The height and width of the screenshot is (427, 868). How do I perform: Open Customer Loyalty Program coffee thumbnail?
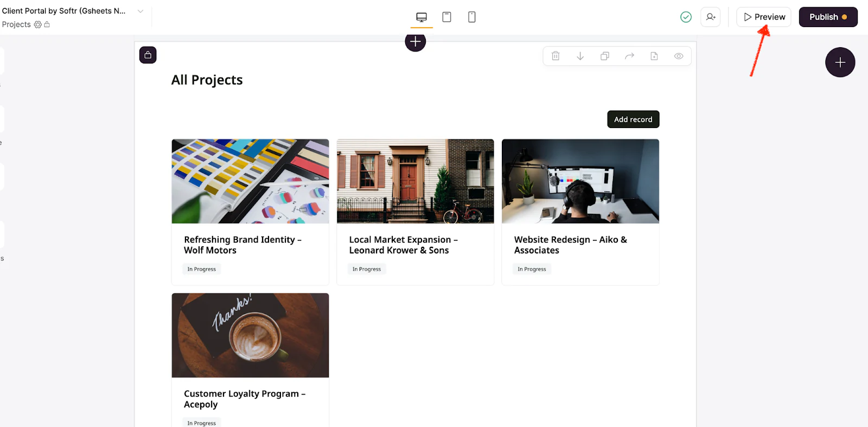click(x=250, y=335)
